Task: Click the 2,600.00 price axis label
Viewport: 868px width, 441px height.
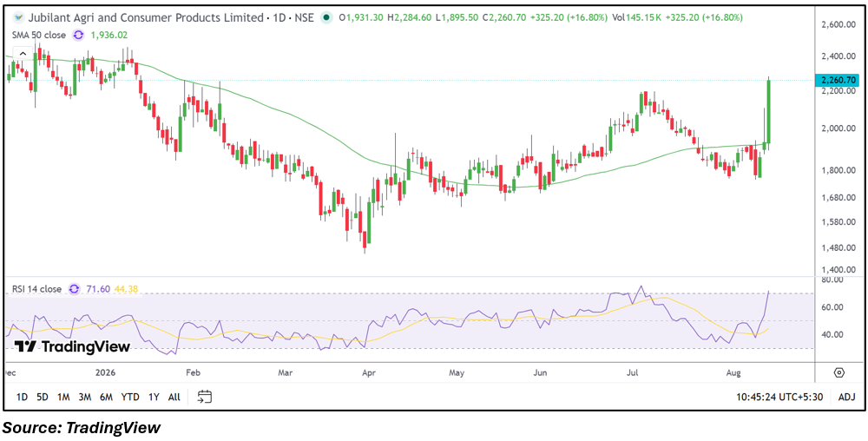Action: 839,25
